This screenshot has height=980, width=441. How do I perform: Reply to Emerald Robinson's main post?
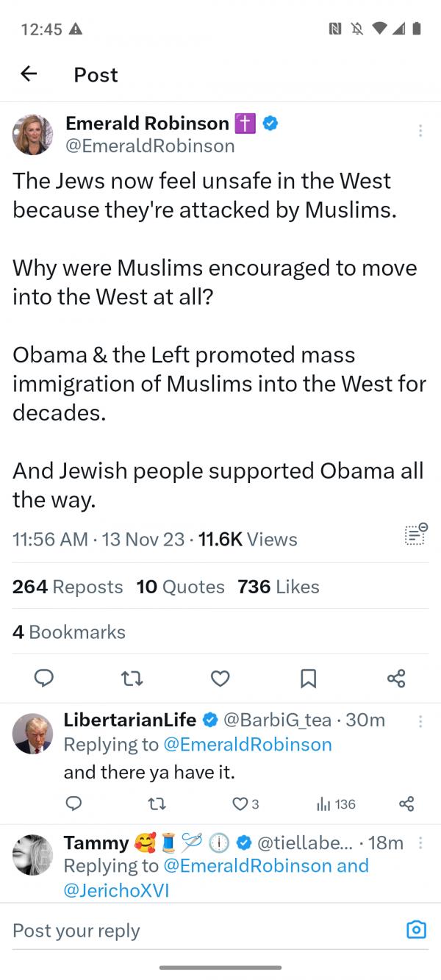[44, 678]
